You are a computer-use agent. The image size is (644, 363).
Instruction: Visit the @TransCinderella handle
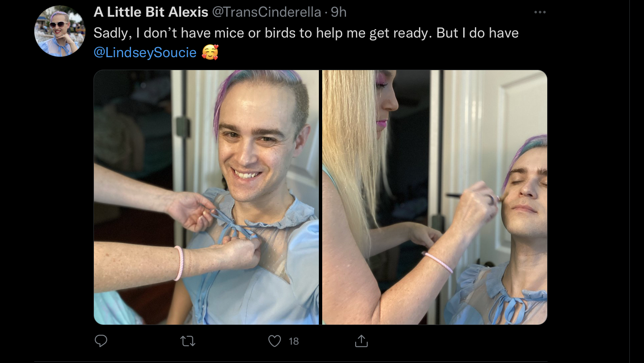(x=267, y=12)
